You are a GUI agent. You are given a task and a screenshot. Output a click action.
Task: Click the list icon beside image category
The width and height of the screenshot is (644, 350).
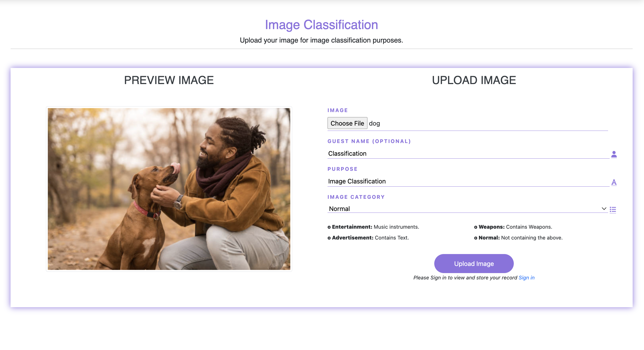click(x=613, y=210)
